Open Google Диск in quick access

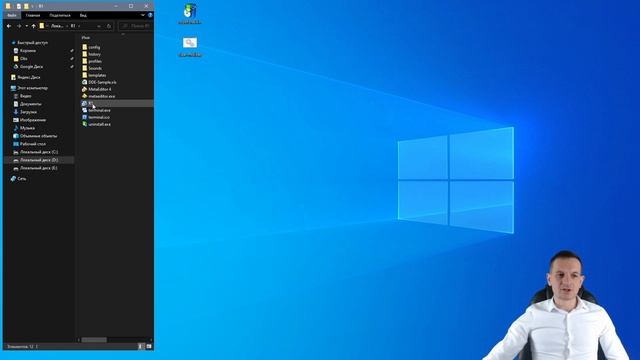(x=31, y=67)
